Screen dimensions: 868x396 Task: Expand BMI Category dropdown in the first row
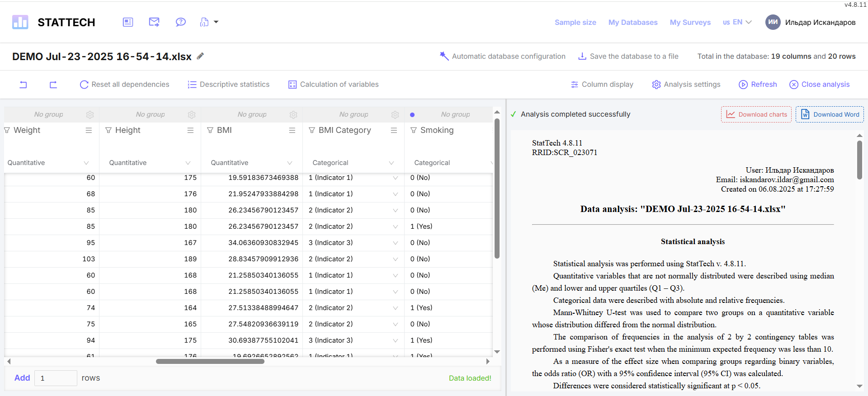coord(395,178)
